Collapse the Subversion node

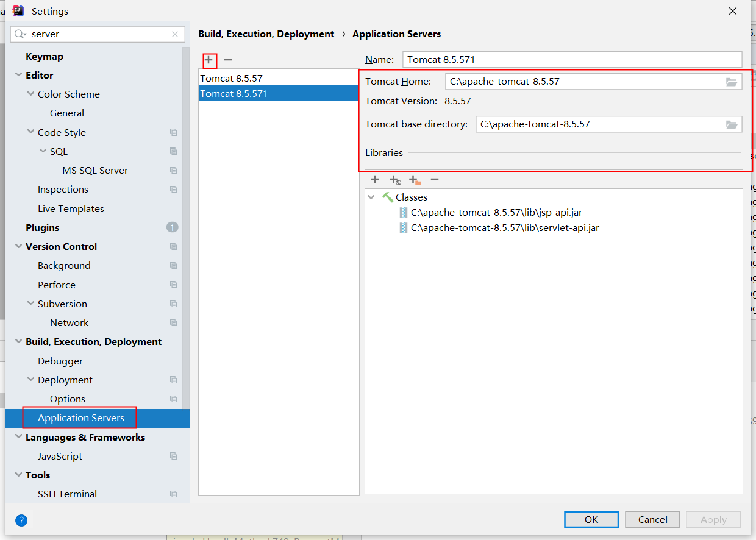30,304
